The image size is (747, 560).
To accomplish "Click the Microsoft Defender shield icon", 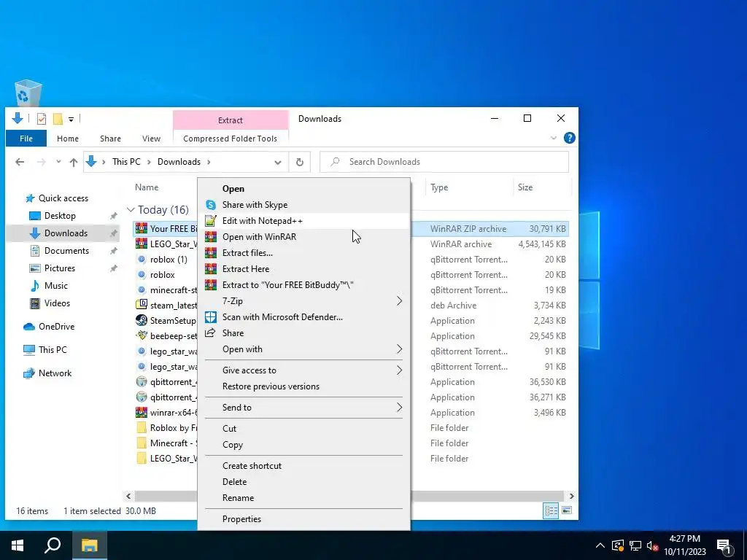I will point(211,317).
